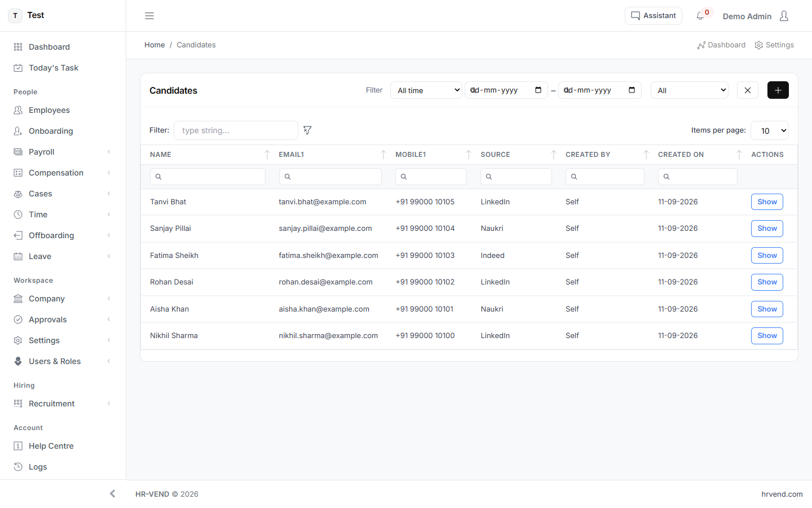Toggle the hamburger sidebar menu
The image size is (812, 508).
(149, 16)
